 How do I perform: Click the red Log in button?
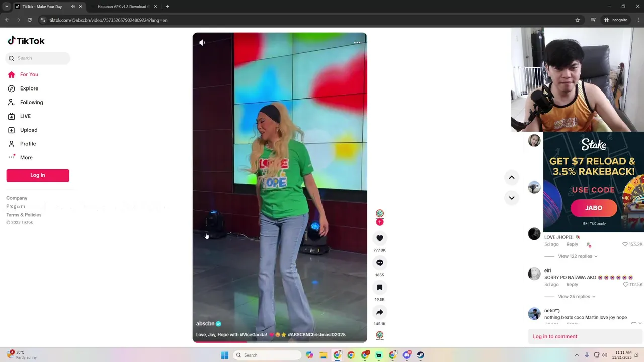pos(38,175)
